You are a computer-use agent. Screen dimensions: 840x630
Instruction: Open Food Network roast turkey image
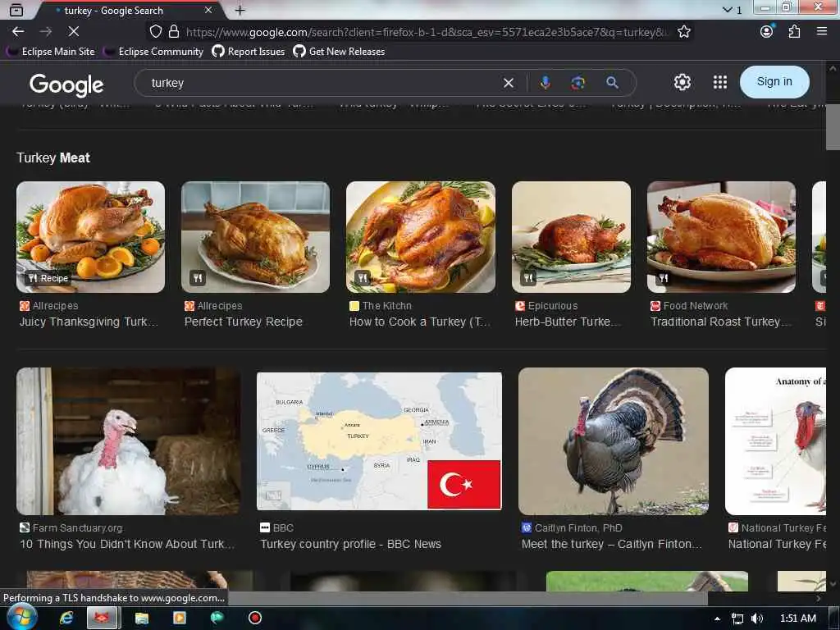point(721,237)
